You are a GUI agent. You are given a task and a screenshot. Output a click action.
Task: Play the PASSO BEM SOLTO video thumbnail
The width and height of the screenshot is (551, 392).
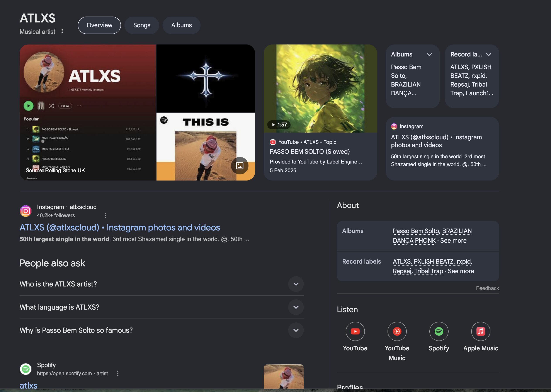(x=320, y=88)
